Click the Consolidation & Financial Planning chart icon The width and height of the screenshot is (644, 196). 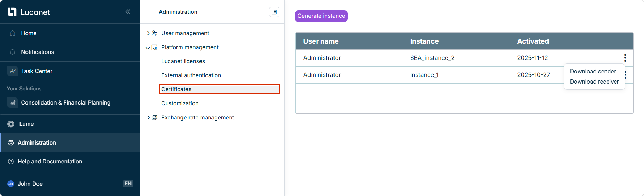tap(13, 102)
